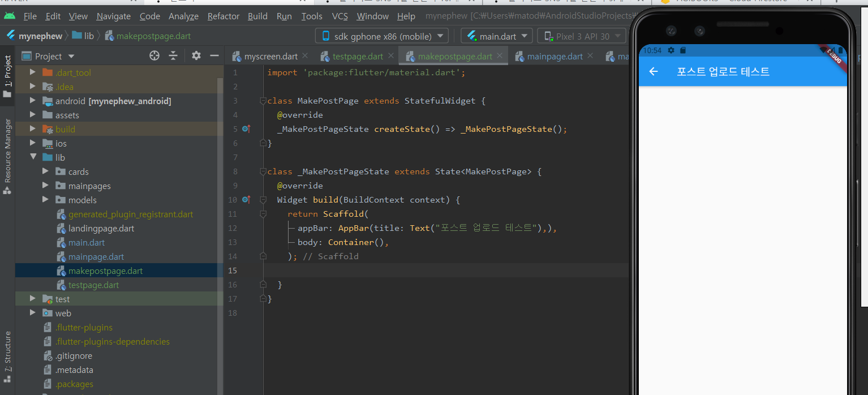Screen dimensions: 868x395
Task: Open the File menu
Action: click(30, 16)
